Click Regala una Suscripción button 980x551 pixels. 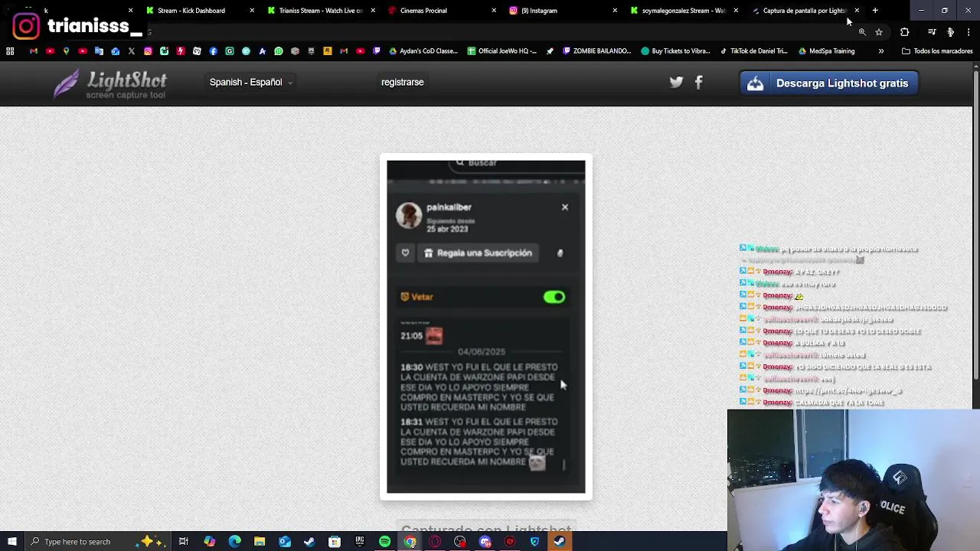(478, 253)
